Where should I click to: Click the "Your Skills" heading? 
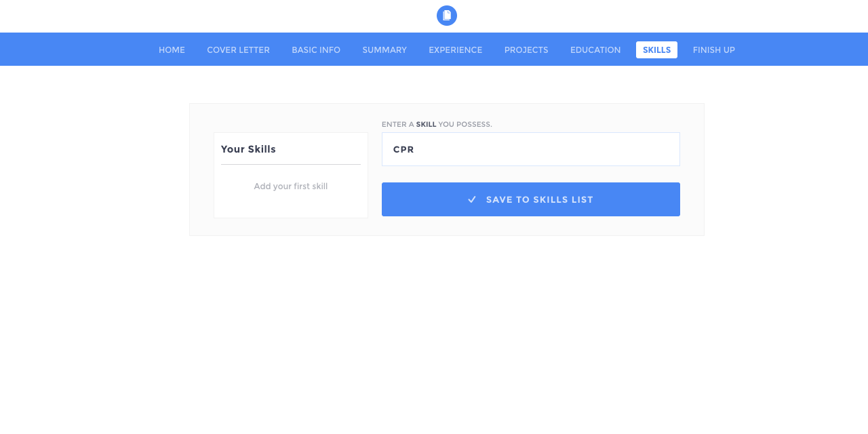click(x=248, y=149)
